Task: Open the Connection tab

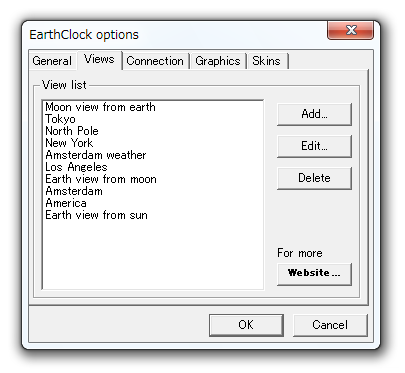Action: [155, 61]
